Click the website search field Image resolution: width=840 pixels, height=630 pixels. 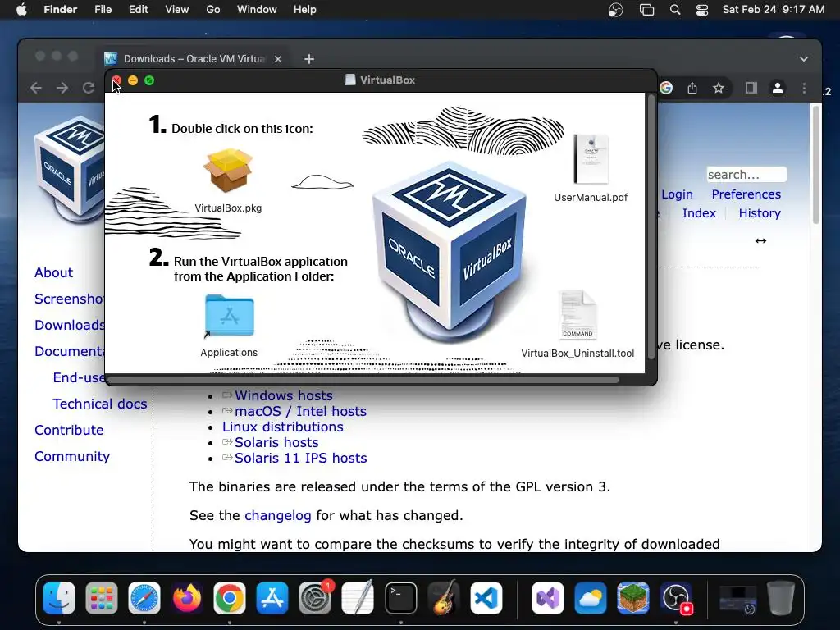click(x=746, y=175)
